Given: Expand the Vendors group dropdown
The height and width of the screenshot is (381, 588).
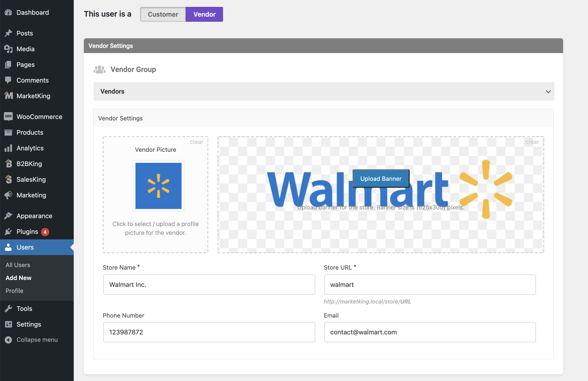Looking at the screenshot, I should (x=324, y=92).
